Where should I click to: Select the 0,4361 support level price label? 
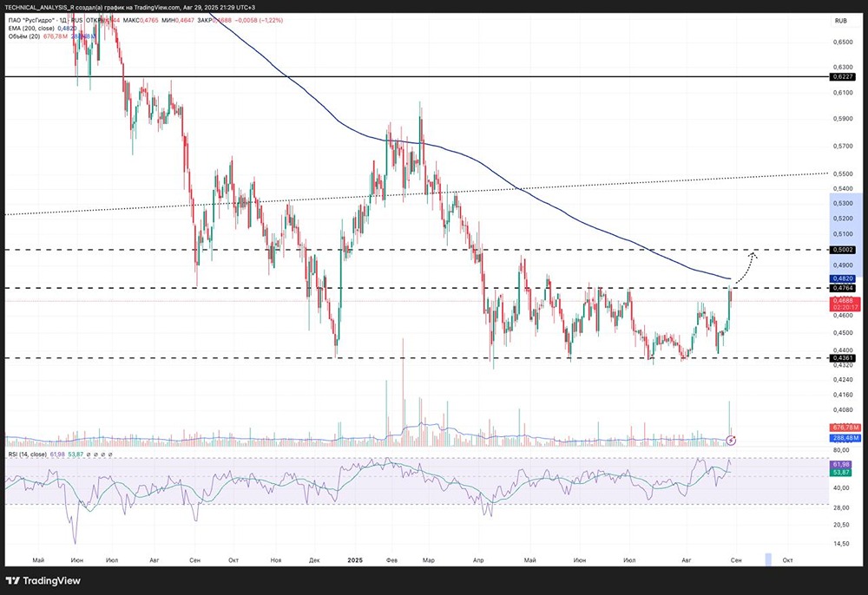(843, 358)
